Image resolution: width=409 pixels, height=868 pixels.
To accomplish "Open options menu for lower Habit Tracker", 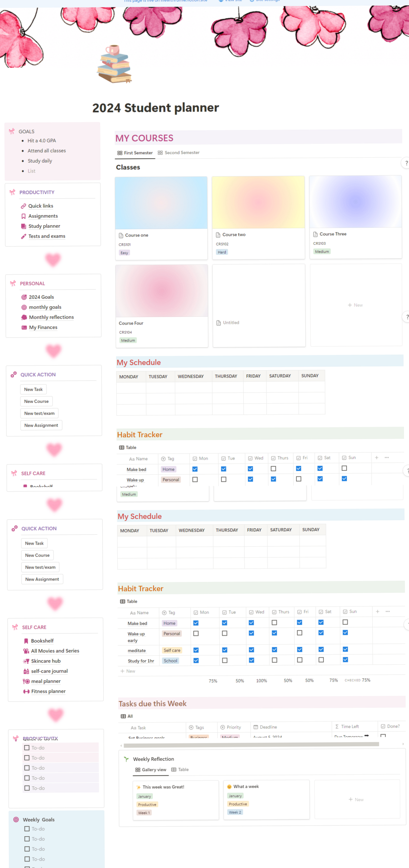I will point(388,611).
